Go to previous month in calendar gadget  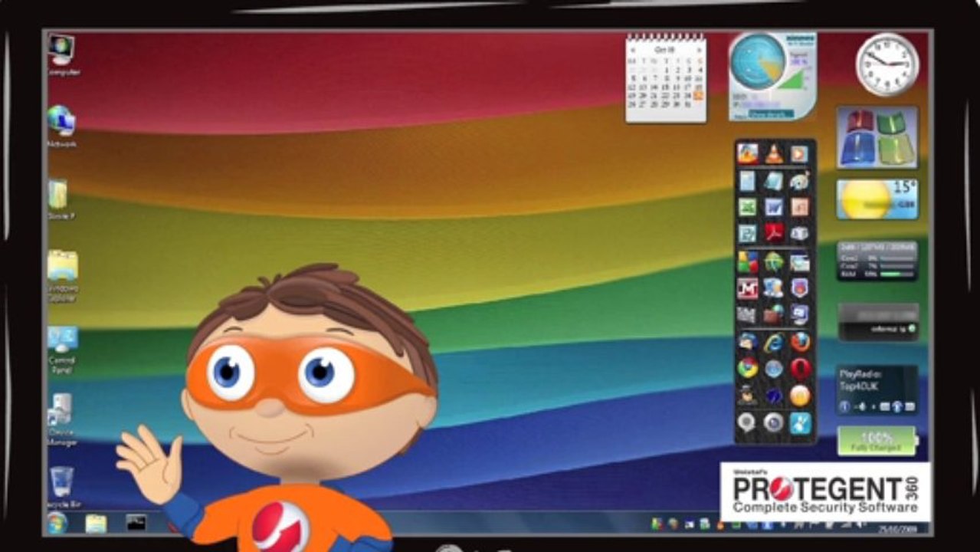(633, 50)
